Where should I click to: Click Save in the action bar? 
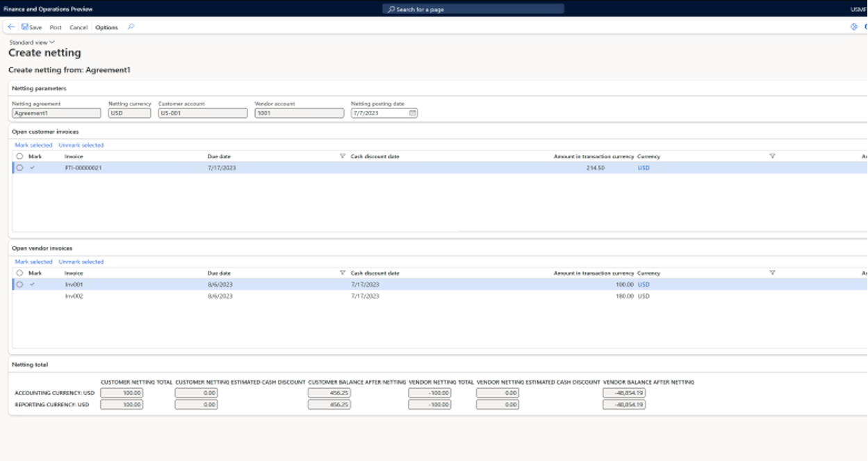click(x=31, y=28)
